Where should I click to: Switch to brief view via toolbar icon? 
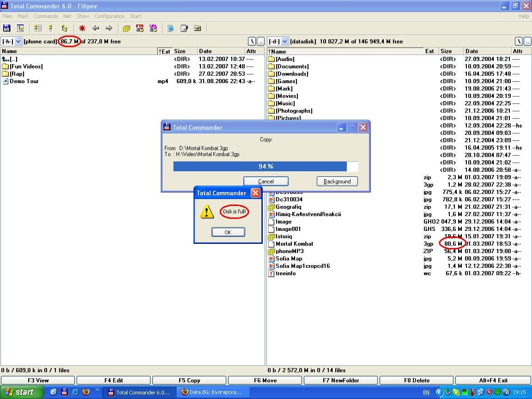[x=38, y=29]
